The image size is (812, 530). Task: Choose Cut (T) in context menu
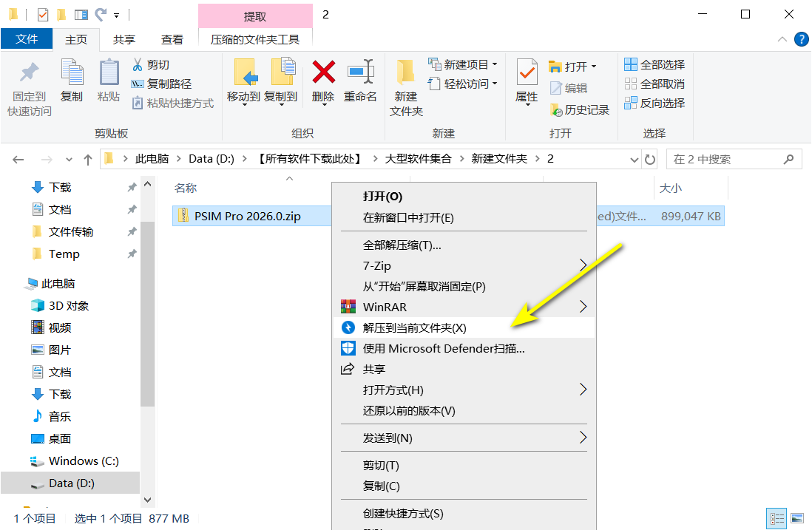click(x=464, y=465)
